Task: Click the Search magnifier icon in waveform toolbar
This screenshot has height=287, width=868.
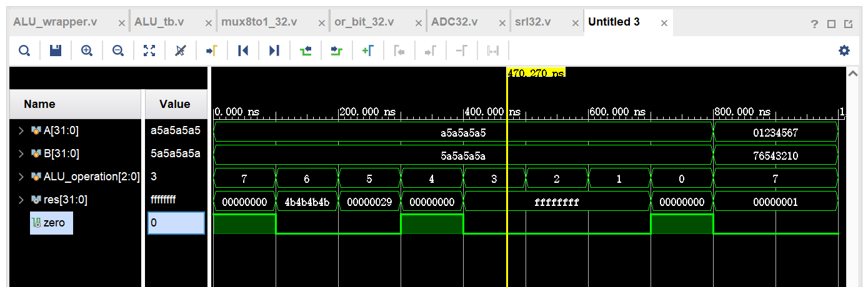Action: (x=24, y=51)
